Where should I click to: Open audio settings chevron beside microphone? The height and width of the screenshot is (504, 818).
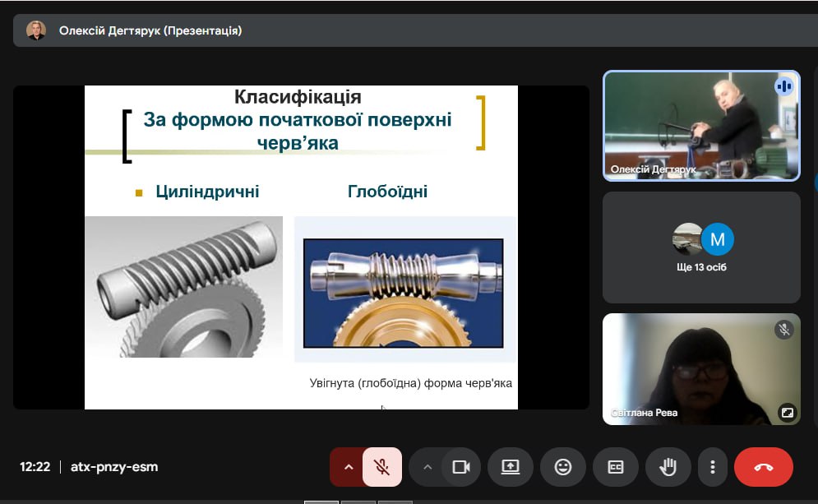(x=348, y=467)
